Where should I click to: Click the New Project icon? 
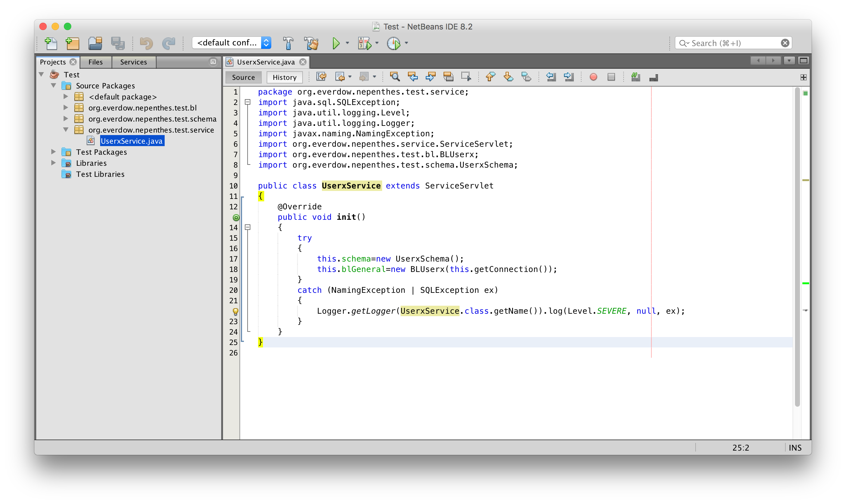coord(72,43)
